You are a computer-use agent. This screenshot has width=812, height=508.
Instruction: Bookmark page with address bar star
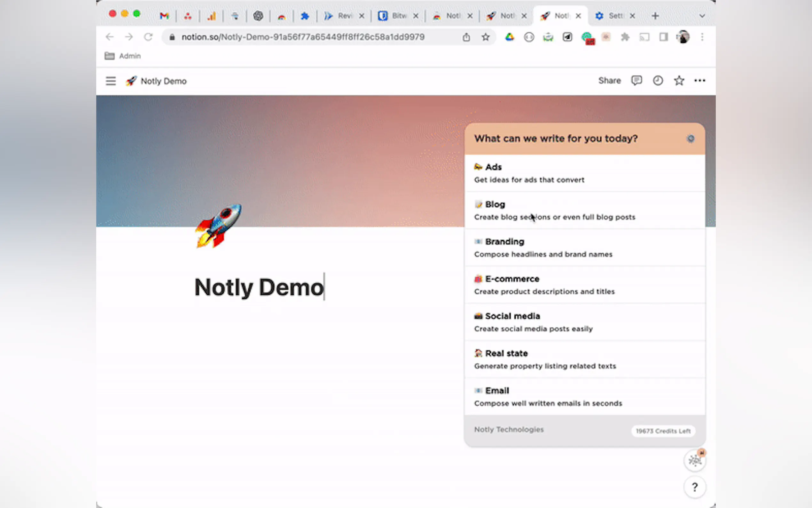coord(485,37)
